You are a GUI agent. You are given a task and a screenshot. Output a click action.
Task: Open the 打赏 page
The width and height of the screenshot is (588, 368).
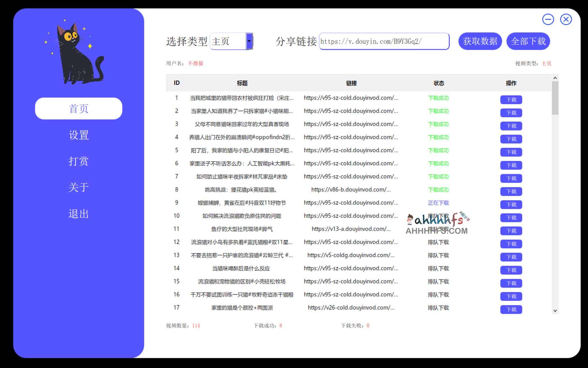pyautogui.click(x=78, y=160)
